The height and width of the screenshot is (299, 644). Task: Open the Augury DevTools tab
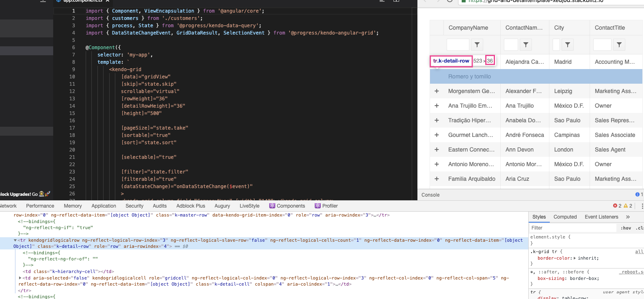coord(222,206)
